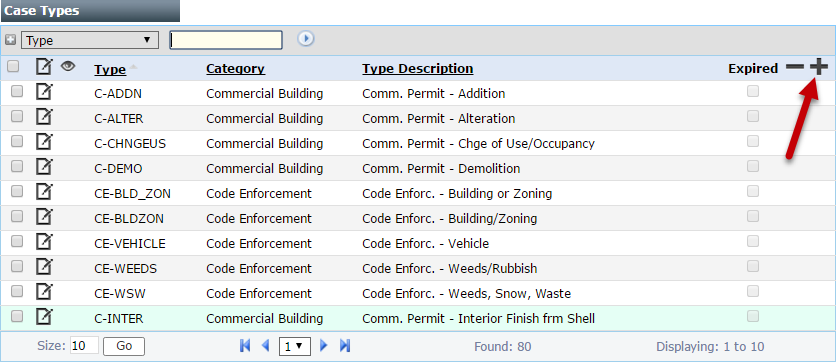This screenshot has height=362, width=836.
Task: Sort by Type Description column header
Action: (417, 69)
